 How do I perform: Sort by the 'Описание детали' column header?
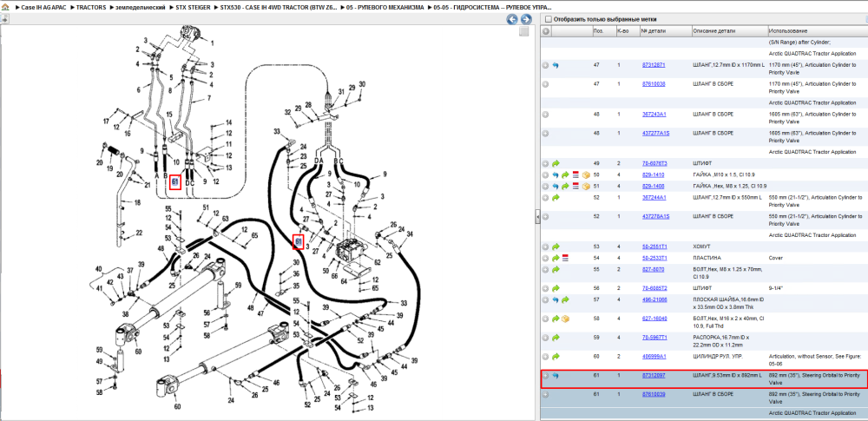728,31
